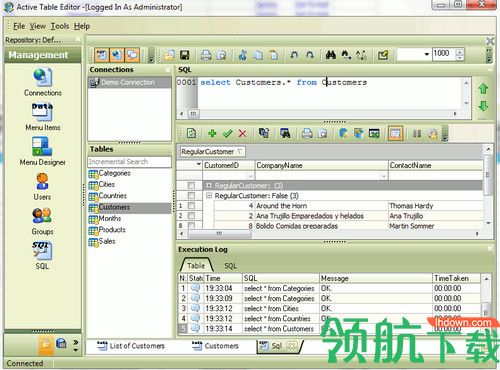Click the Cut scissors icon
This screenshot has height=370, width=500.
pos(243,55)
